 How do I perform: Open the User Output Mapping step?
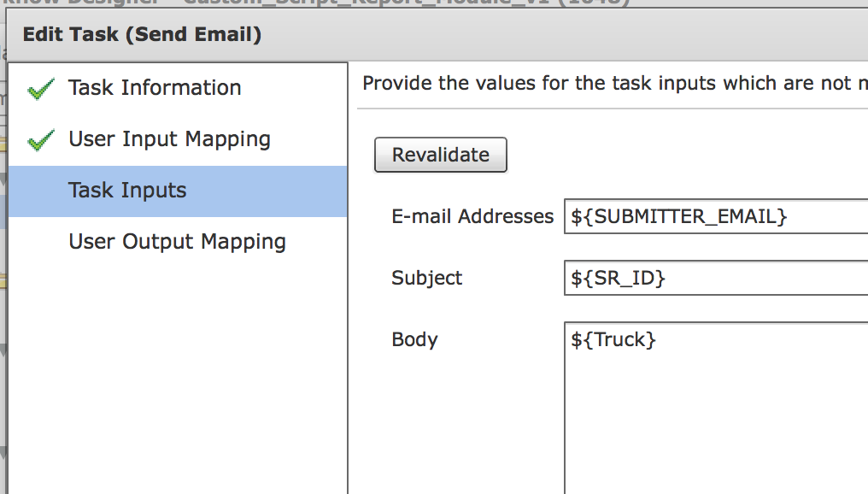tap(177, 242)
